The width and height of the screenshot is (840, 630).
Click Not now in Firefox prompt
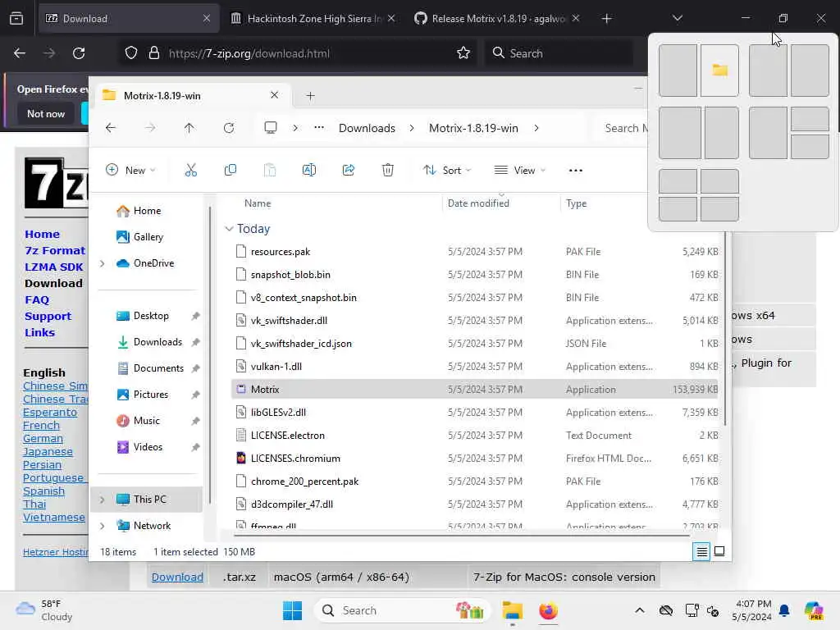(46, 113)
